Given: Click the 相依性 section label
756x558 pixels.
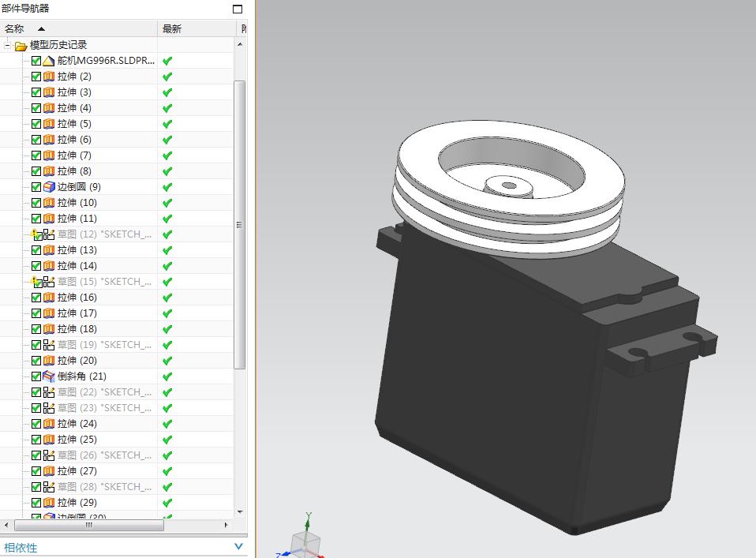Looking at the screenshot, I should 21,548.
